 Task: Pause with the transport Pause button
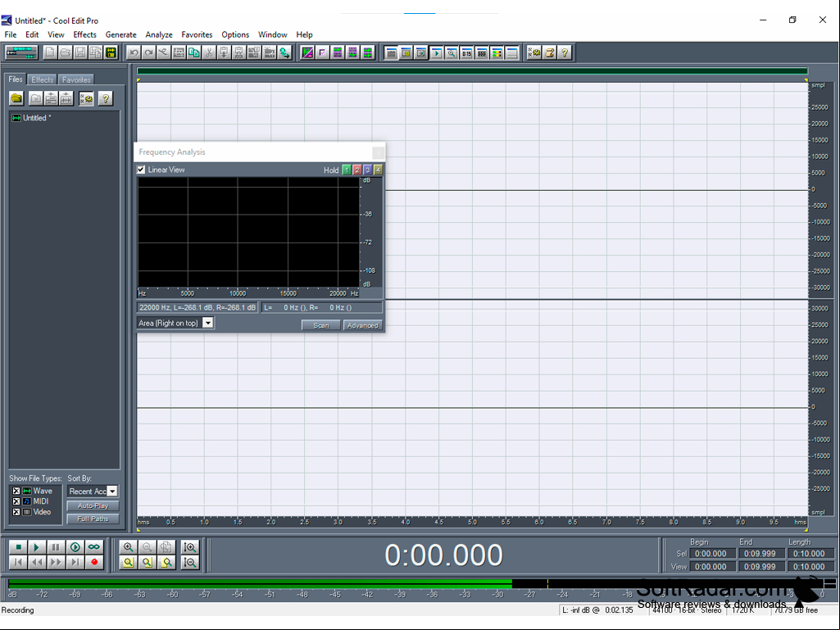coord(56,547)
